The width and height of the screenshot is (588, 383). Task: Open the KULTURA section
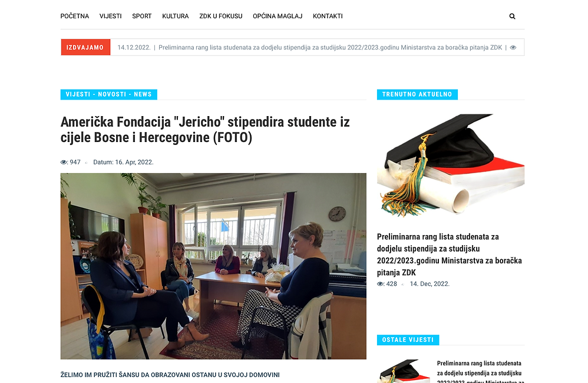[176, 16]
